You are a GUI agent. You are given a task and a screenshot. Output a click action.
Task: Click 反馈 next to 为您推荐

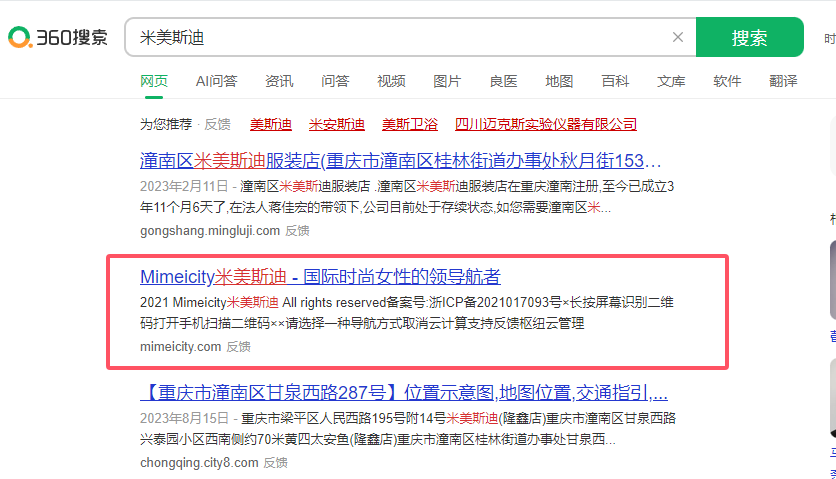[x=218, y=124]
